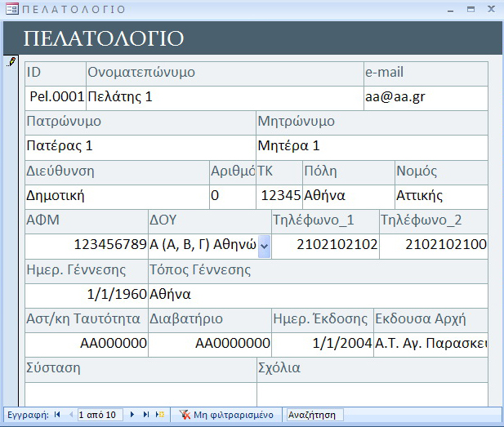Click the current record number box
The width and height of the screenshot is (504, 427).
pyautogui.click(x=100, y=415)
